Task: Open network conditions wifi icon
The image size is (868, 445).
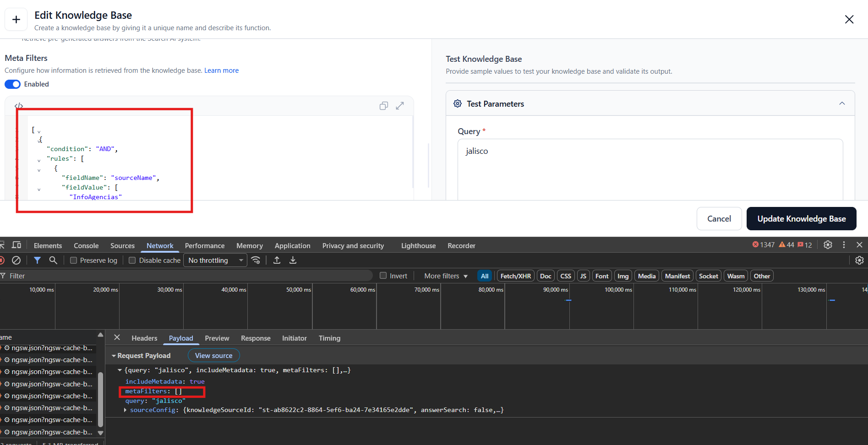Action: coord(256,260)
